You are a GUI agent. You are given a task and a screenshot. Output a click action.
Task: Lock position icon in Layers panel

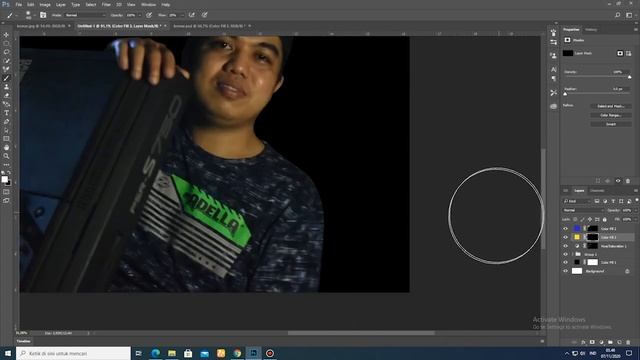coord(590,220)
